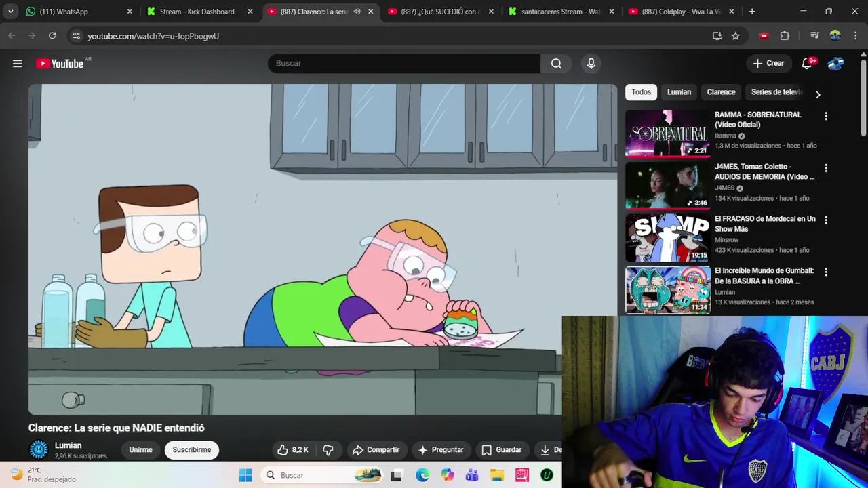Click the Clarence video player area
This screenshot has height=488, width=868.
[323, 249]
